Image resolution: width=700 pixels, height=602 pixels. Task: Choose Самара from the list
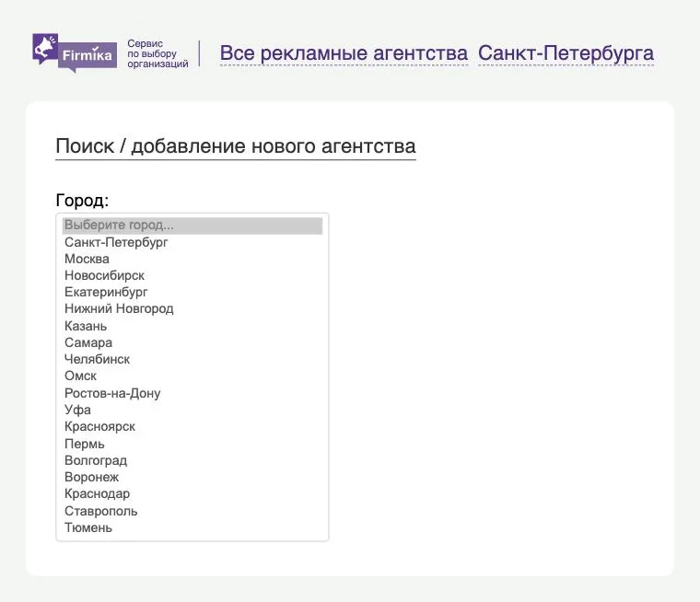click(x=192, y=342)
